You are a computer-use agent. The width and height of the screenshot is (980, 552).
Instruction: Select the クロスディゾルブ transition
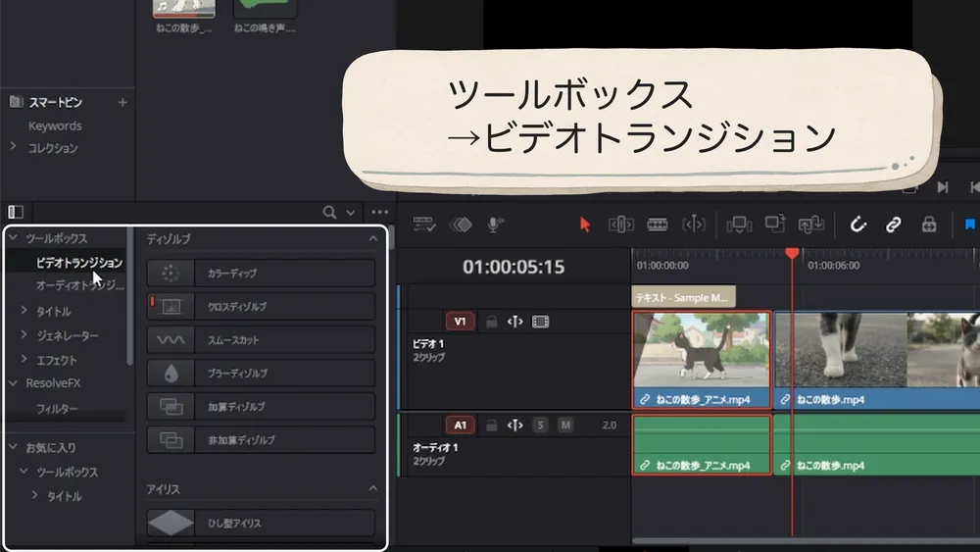(x=261, y=306)
